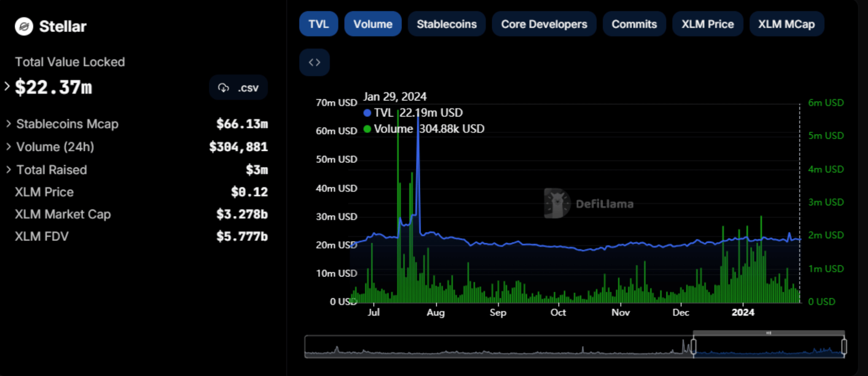868x376 pixels.
Task: Expand the Stablecoins Mcap row
Action: [8, 124]
